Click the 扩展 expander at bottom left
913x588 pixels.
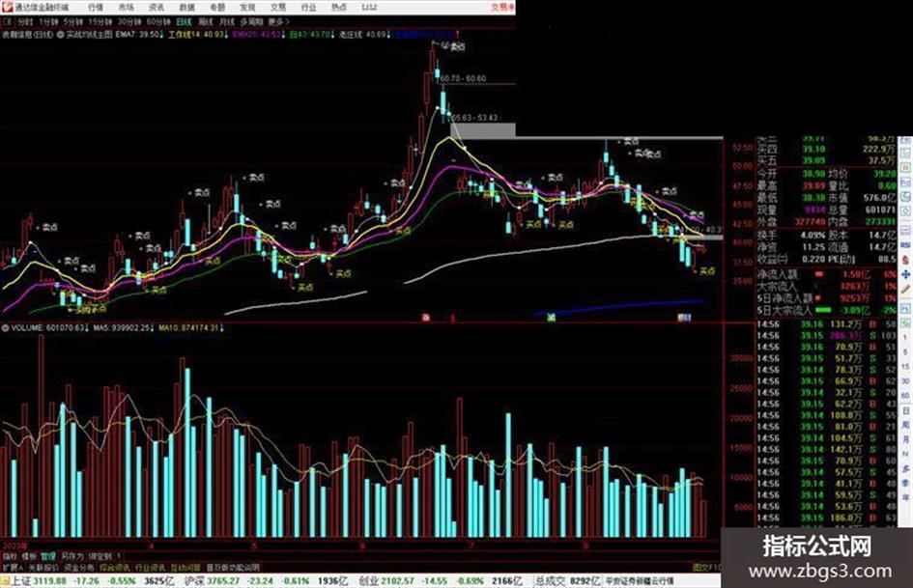(x=13, y=567)
